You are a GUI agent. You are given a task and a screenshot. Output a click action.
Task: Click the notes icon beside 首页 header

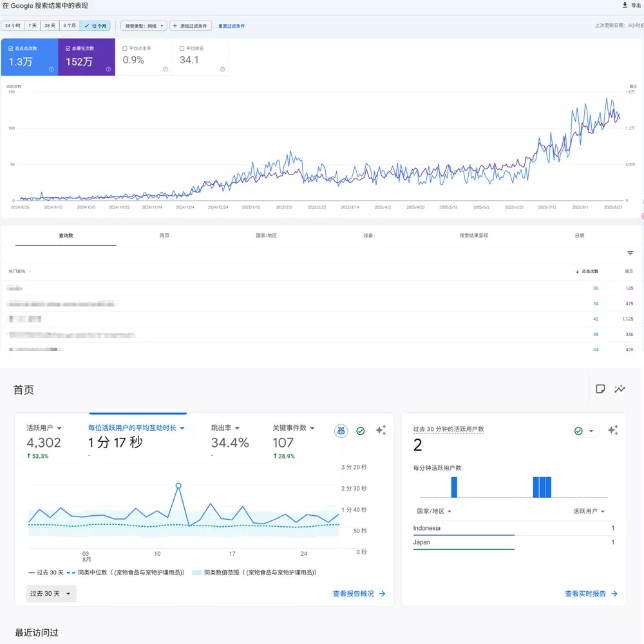(600, 389)
